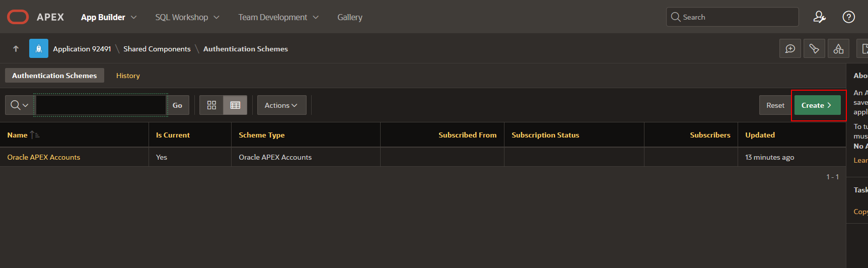This screenshot has height=268, width=868.
Task: Click the Subscribed From column header
Action: [467, 135]
